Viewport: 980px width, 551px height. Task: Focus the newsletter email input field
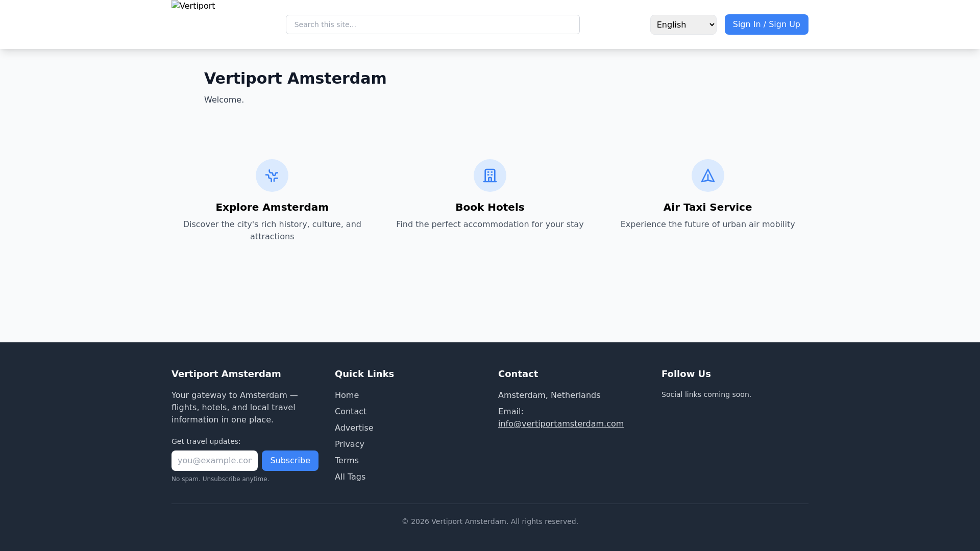(x=214, y=461)
